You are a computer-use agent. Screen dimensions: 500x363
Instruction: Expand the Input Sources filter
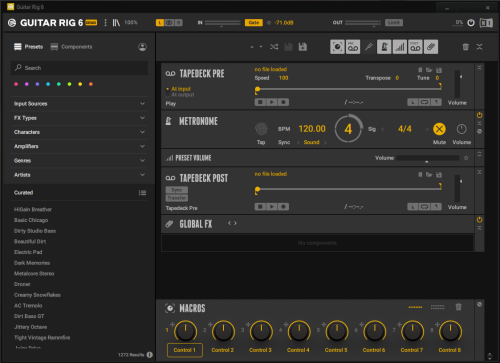click(79, 104)
